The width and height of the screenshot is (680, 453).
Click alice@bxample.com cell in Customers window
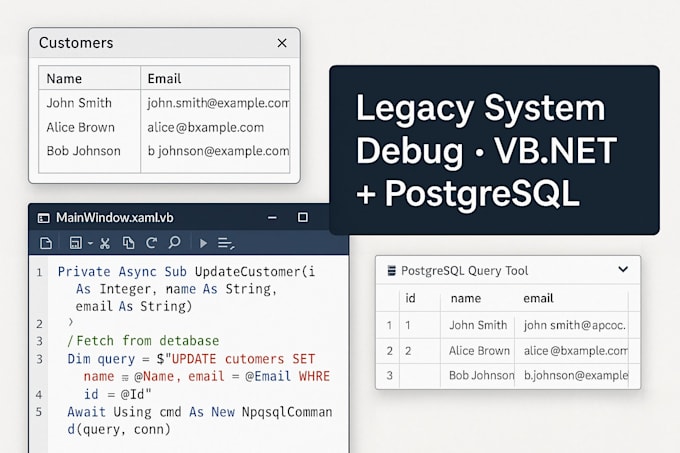tap(206, 127)
